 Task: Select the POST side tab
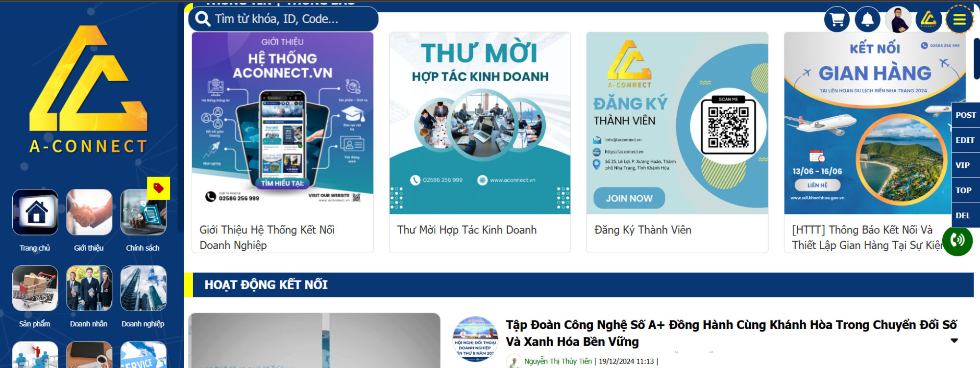pyautogui.click(x=965, y=115)
